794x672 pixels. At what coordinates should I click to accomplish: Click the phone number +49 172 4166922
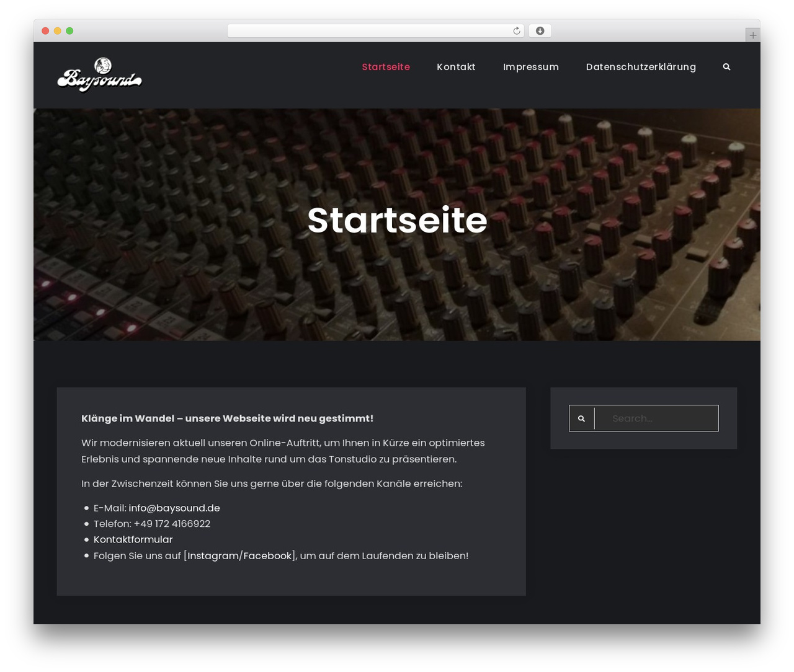click(x=172, y=524)
